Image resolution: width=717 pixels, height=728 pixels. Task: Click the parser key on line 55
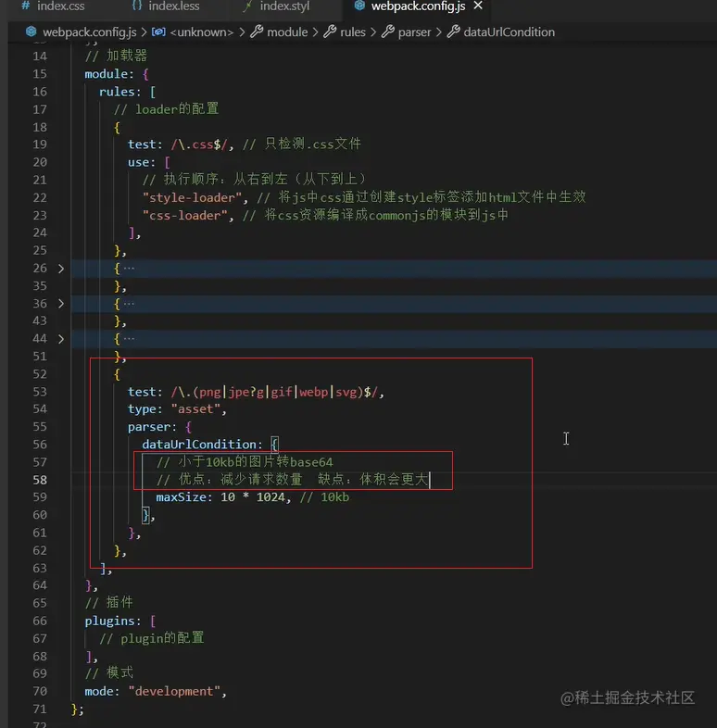[x=149, y=427]
